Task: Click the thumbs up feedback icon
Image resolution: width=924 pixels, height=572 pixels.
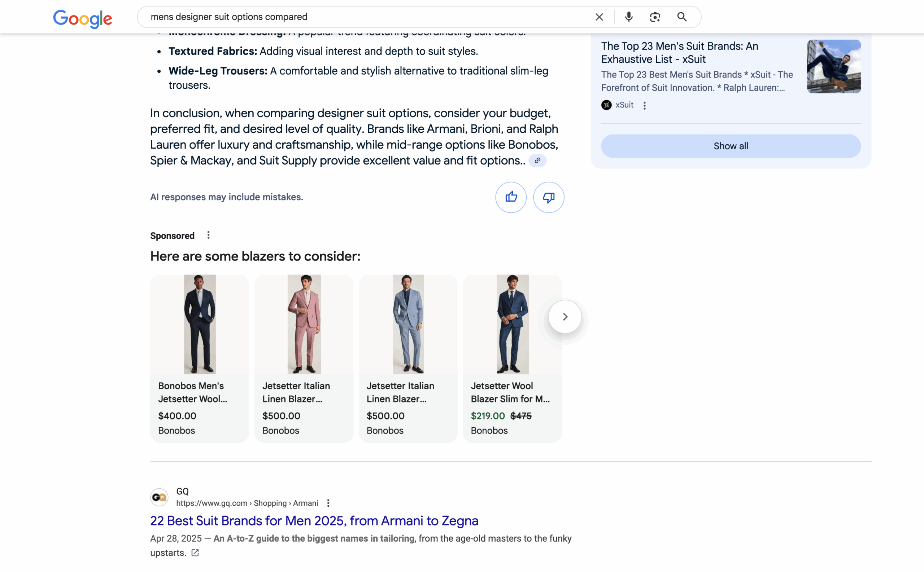Action: 511,197
